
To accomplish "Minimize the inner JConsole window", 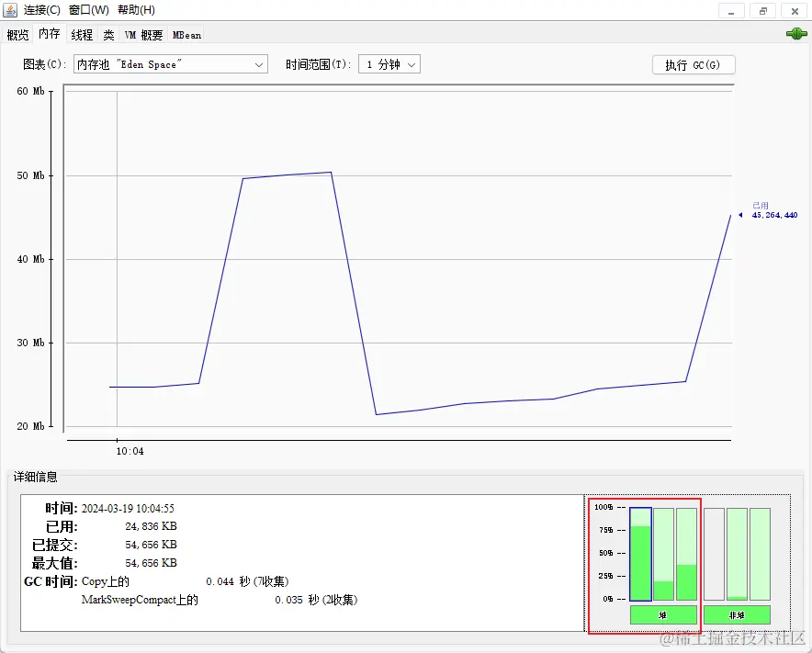I will click(731, 11).
